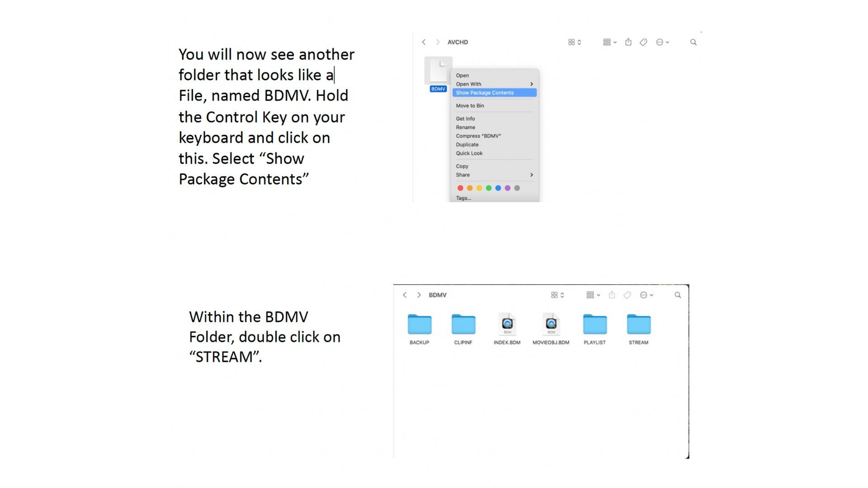
Task: Click search icon in AVCHD window
Action: point(693,42)
